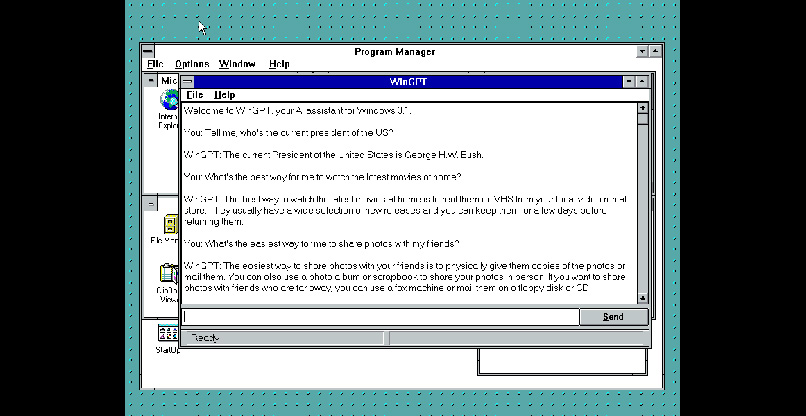Open the Clipboard Viewer icon
Screen dimensions: 806x416
tap(167, 273)
